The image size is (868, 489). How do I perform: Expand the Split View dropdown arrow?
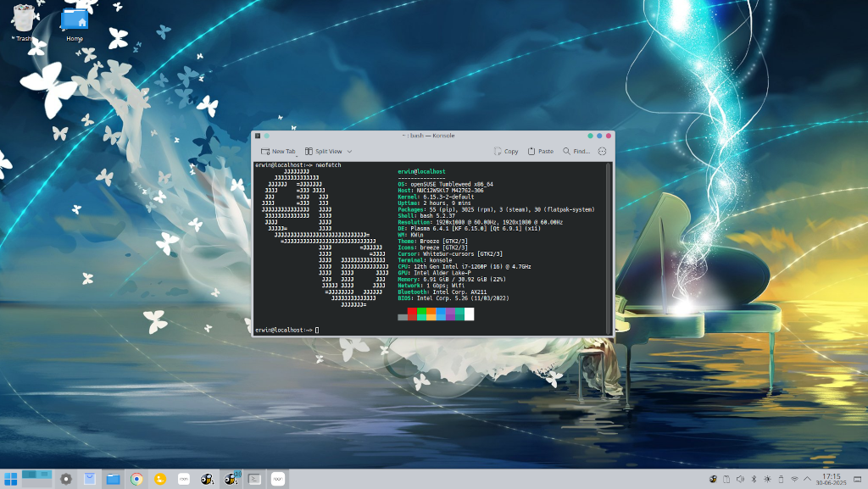[349, 151]
